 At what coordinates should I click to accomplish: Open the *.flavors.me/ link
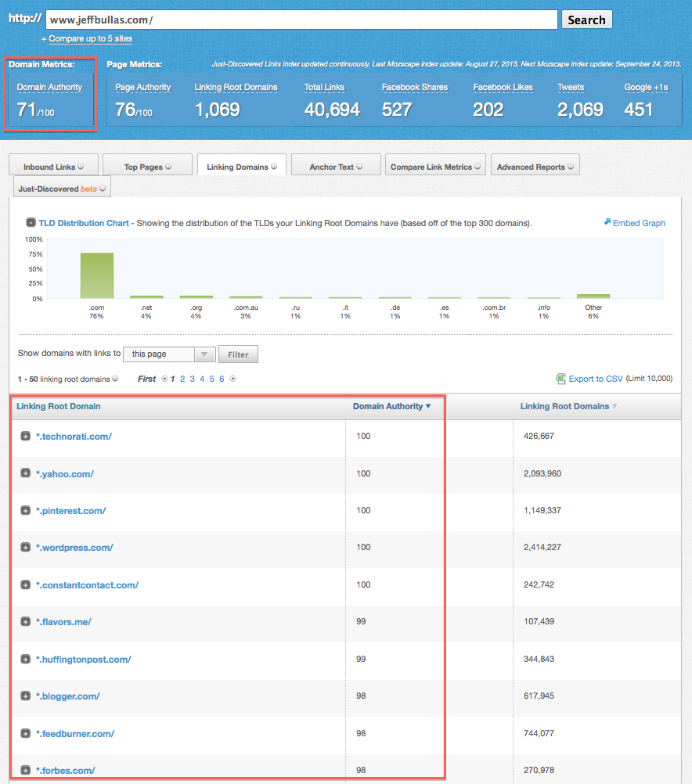coord(63,621)
